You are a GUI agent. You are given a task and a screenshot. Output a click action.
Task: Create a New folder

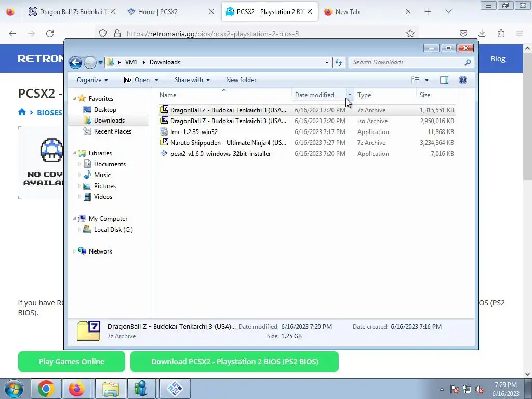pyautogui.click(x=241, y=80)
